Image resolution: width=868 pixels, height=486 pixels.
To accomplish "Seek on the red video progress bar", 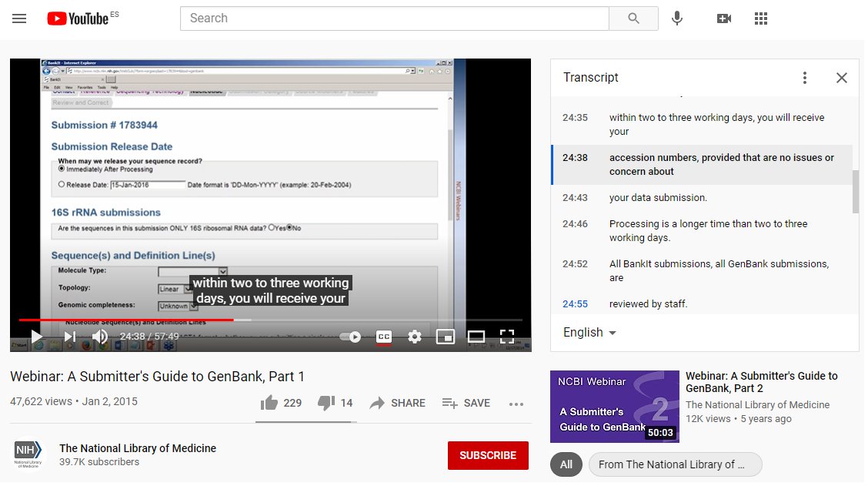I will point(271,320).
